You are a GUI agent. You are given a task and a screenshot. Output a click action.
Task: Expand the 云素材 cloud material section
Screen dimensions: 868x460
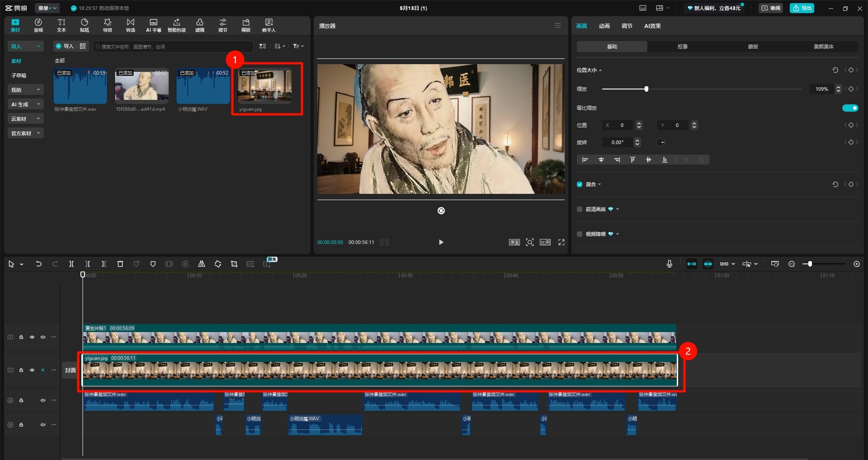25,119
